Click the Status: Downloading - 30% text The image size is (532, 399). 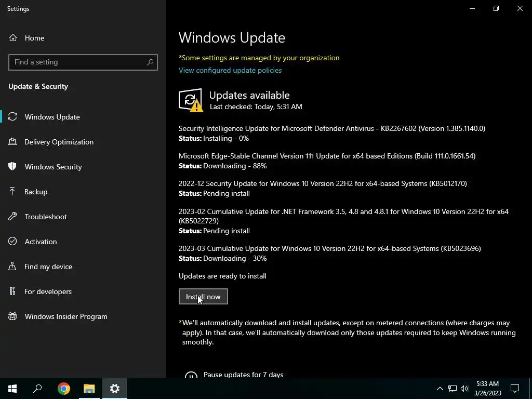point(222,259)
